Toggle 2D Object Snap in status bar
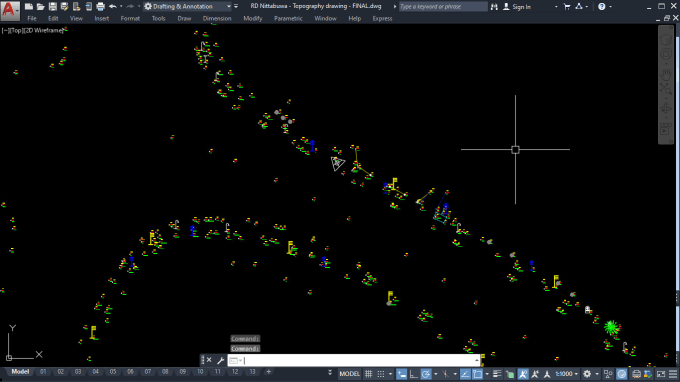This screenshot has width=680, height=382. tap(477, 374)
